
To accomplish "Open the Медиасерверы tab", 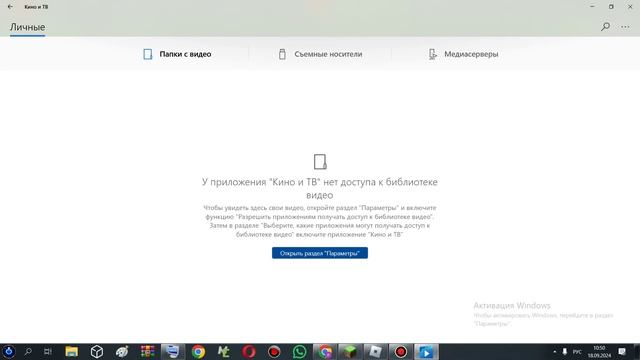I will point(463,54).
